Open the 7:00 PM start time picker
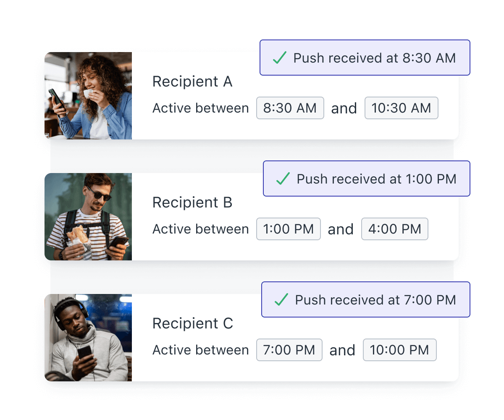Screen dimensions: 504x420 (289, 349)
